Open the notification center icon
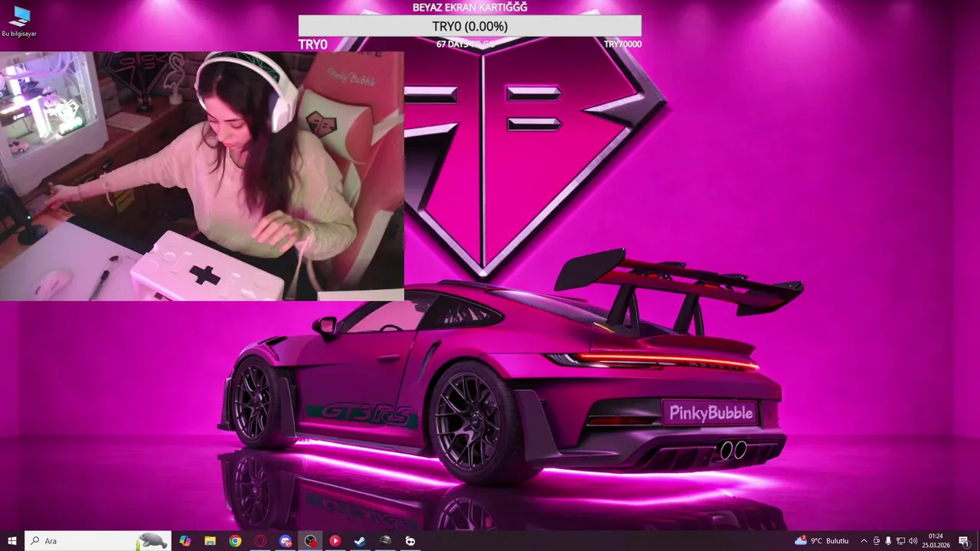This screenshot has height=551, width=980. pos(964,541)
